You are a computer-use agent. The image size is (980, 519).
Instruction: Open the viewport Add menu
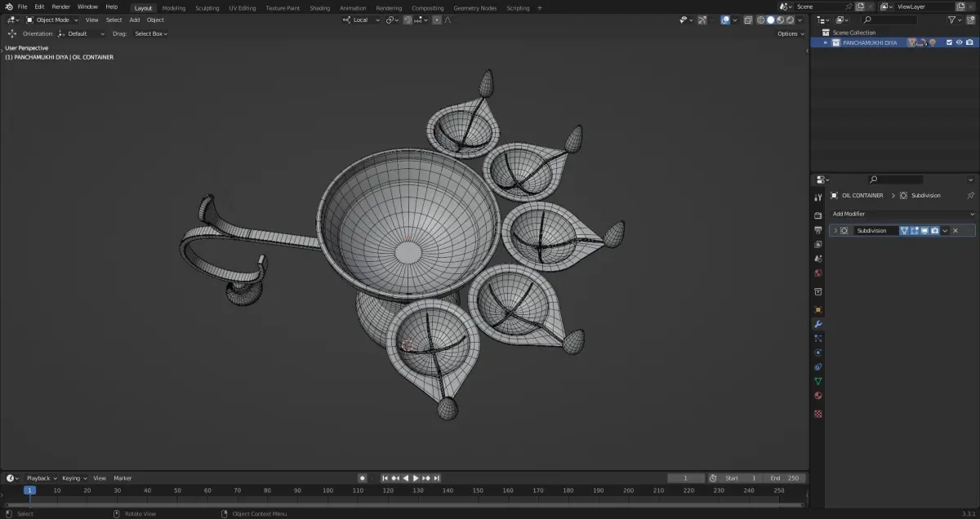[135, 20]
